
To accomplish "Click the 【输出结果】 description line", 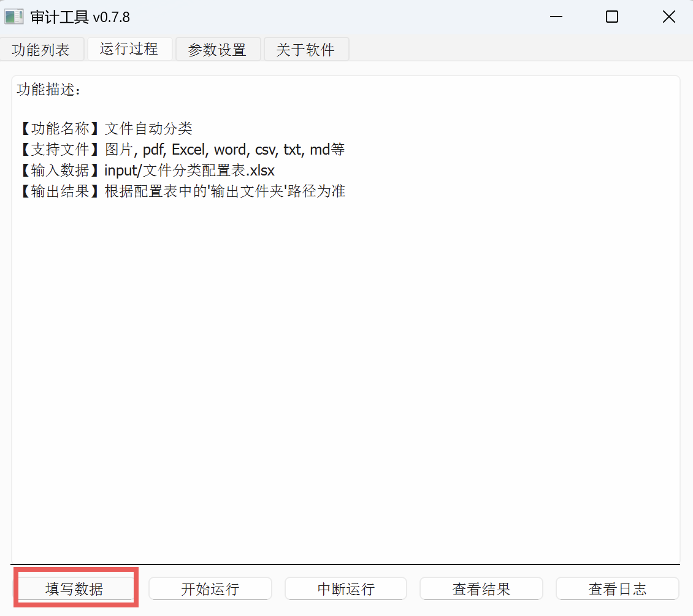I will click(182, 191).
